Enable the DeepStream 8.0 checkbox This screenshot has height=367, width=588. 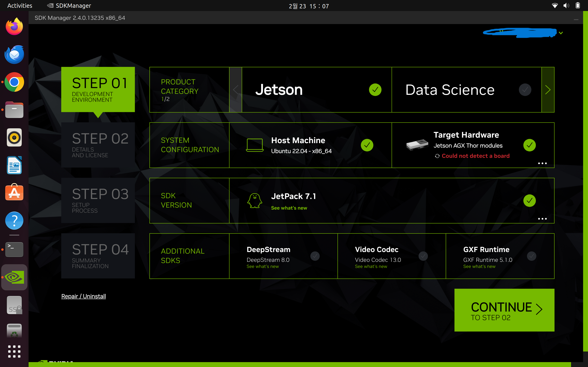pos(315,256)
